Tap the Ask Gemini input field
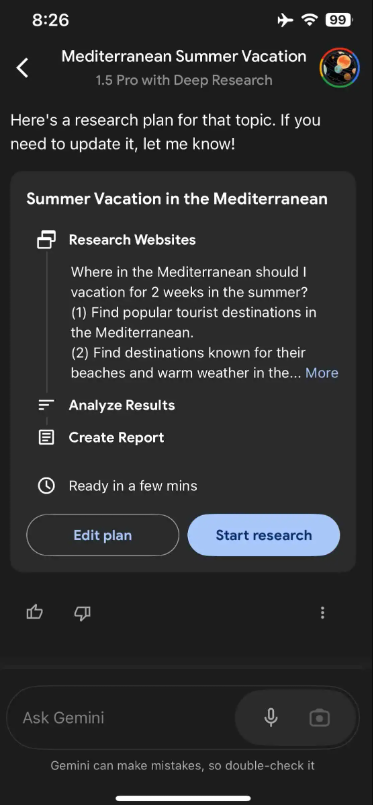 point(121,717)
